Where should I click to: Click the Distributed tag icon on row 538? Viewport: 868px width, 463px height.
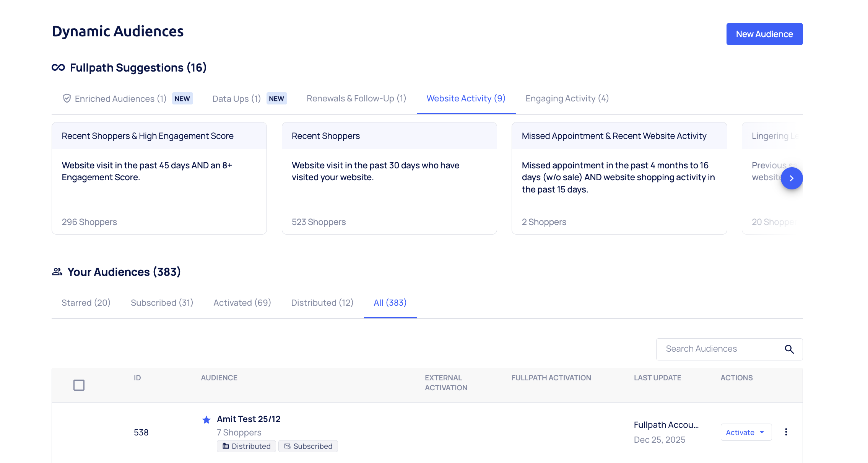click(226, 446)
